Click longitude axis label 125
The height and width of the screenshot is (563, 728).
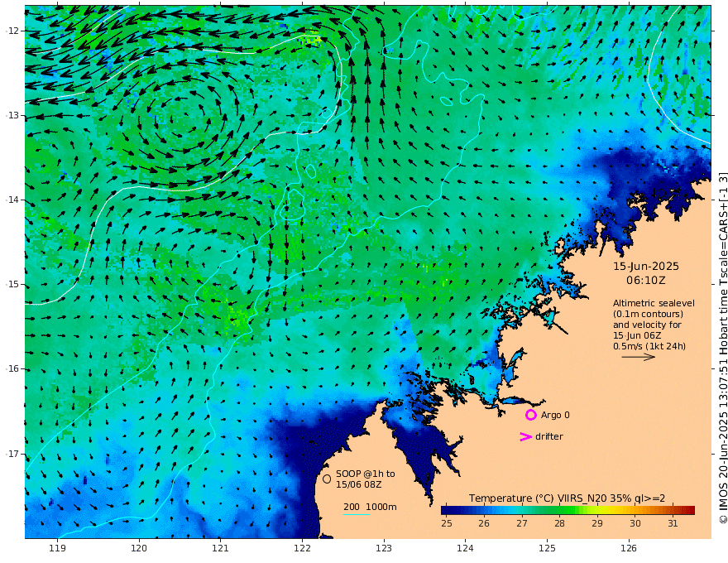point(547,548)
